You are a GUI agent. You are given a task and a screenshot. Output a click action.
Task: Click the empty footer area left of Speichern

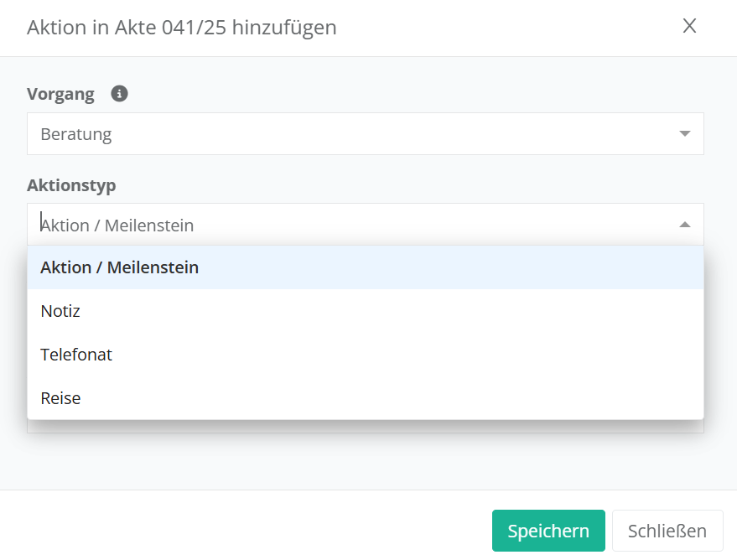tap(252, 528)
